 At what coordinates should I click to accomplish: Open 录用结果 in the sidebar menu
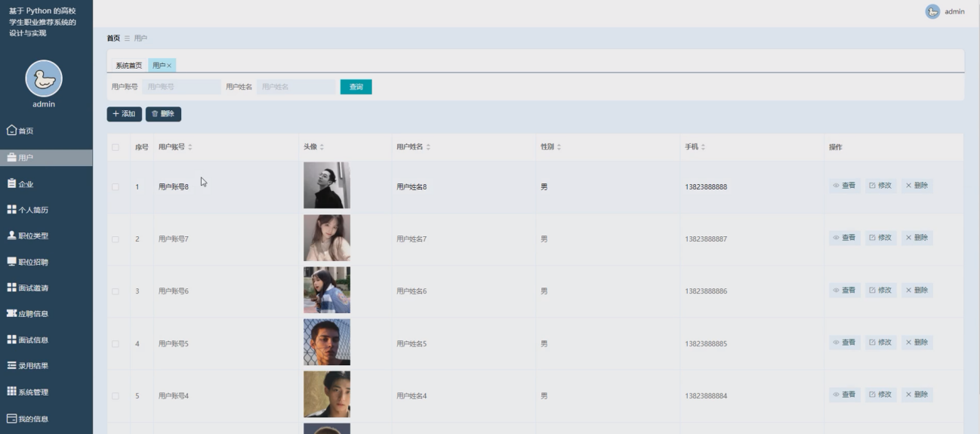(x=46, y=366)
